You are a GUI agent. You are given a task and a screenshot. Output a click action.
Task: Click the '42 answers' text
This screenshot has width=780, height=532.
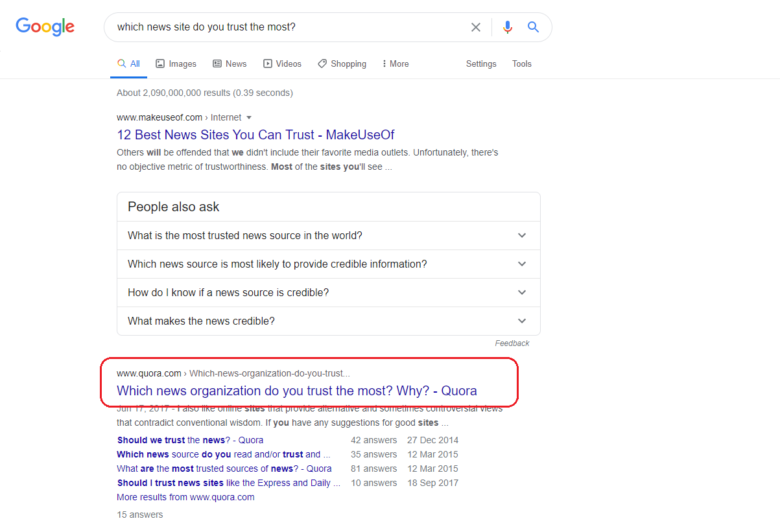coord(374,440)
